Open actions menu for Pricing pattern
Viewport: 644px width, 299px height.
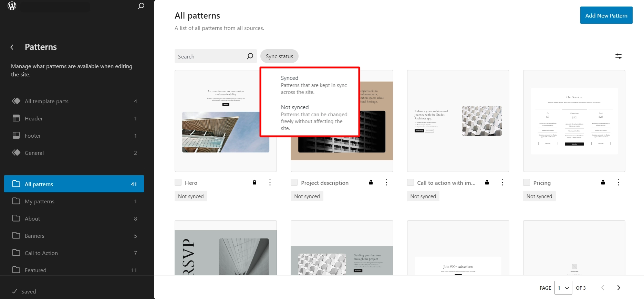619,182
